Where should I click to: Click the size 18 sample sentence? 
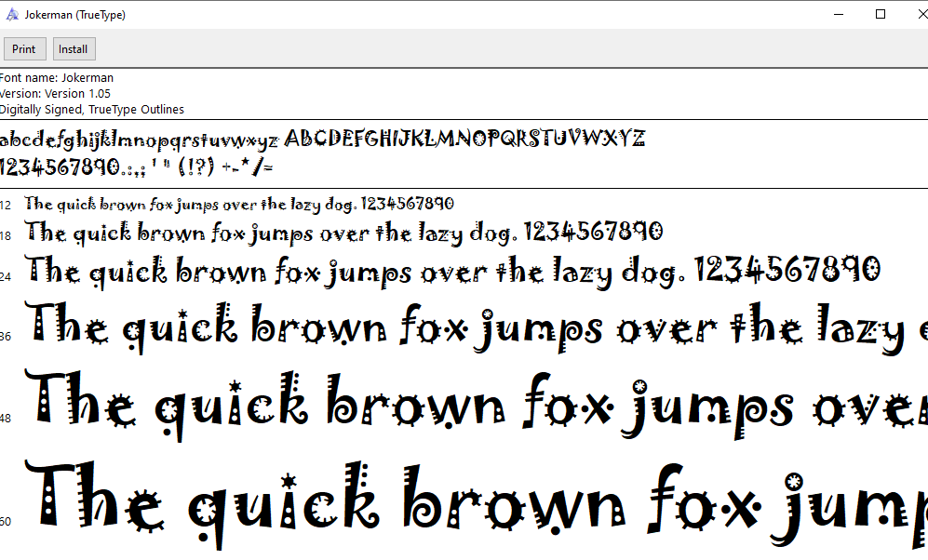click(x=343, y=233)
